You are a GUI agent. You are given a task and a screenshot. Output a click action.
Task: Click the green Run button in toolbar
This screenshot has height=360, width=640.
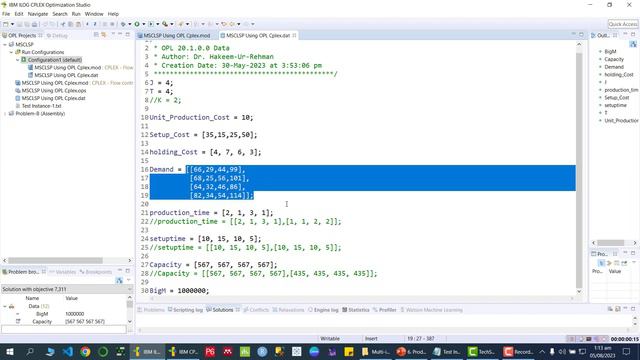[x=137, y=24]
